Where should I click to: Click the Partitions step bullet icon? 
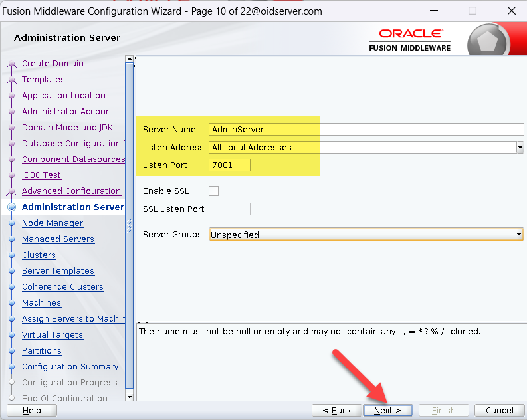point(12,351)
